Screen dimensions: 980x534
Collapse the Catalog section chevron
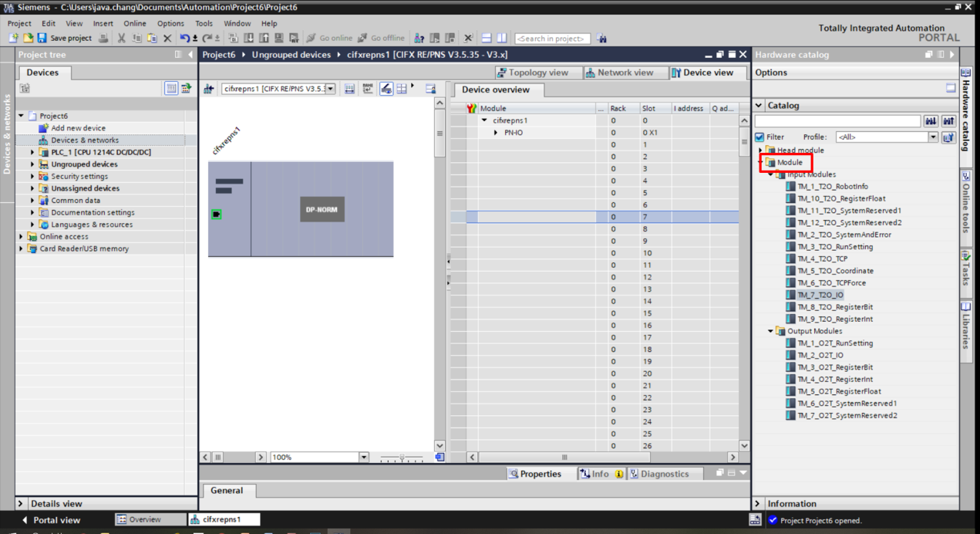[x=759, y=105]
